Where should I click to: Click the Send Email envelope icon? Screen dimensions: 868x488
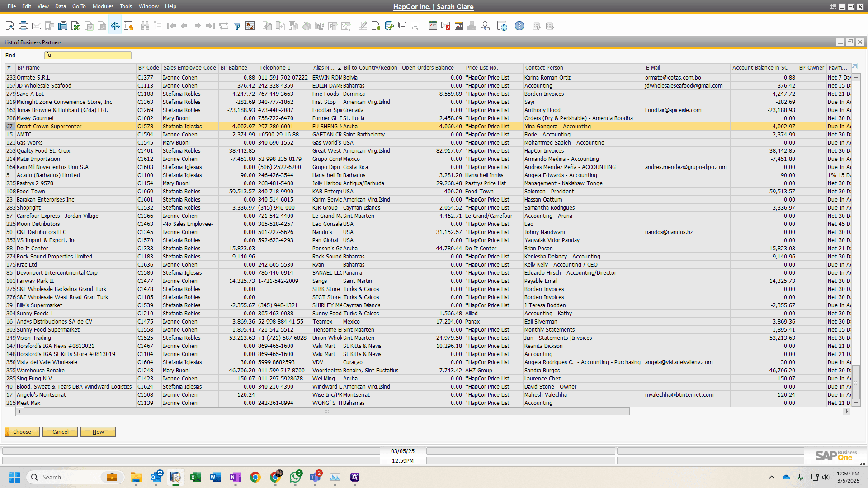tap(37, 26)
